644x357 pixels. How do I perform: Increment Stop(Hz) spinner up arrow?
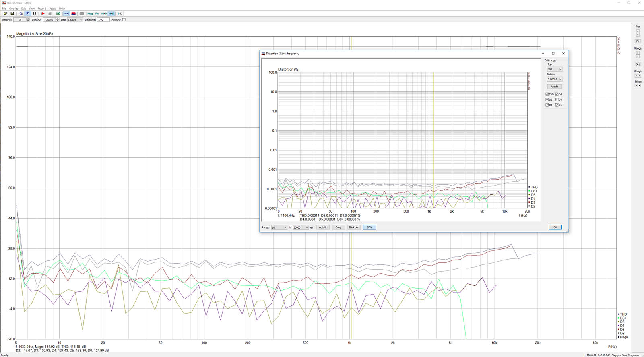click(x=58, y=19)
